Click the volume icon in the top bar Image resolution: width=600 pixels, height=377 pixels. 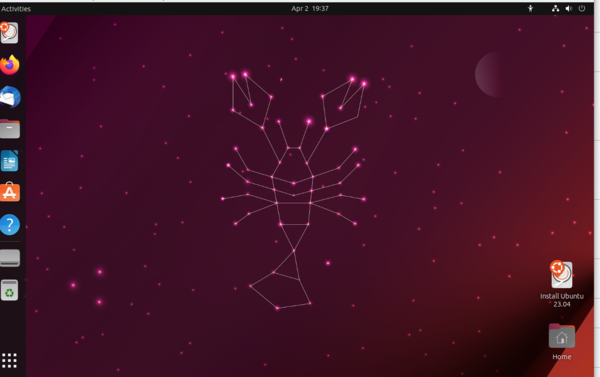[x=569, y=8]
